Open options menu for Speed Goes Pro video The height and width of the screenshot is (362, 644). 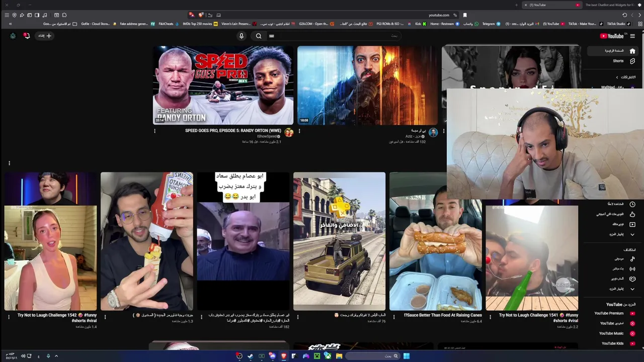coord(154,131)
